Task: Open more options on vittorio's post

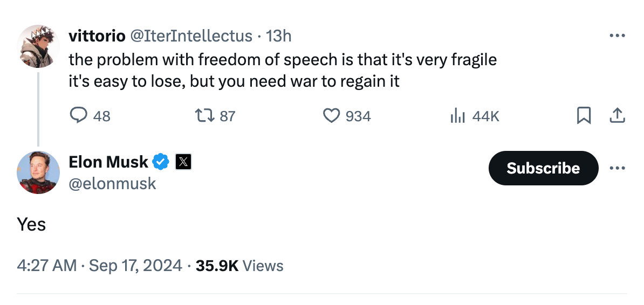Action: coord(617,36)
